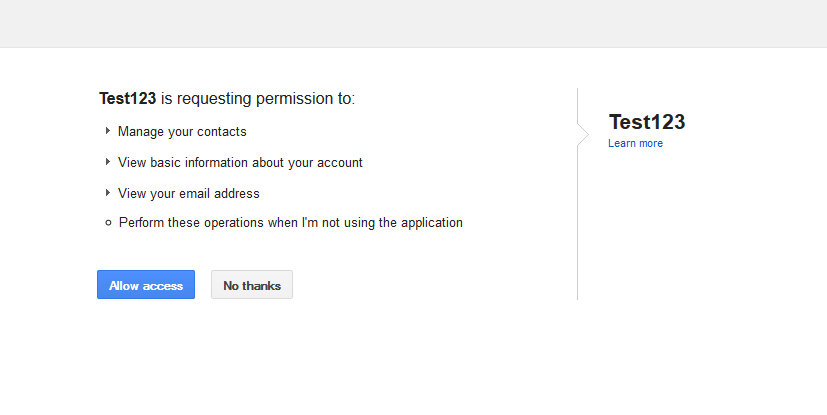Open the Learn more link

635,143
